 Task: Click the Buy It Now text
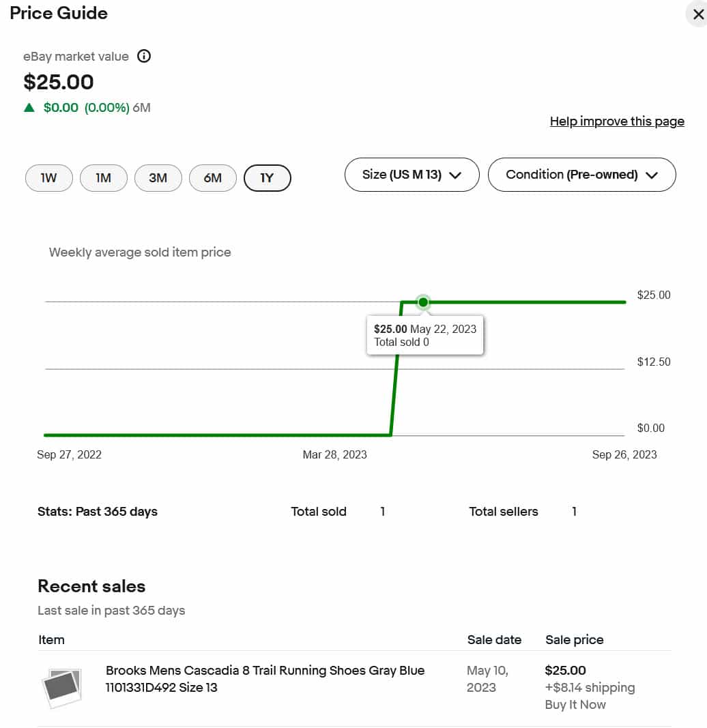pyautogui.click(x=575, y=705)
